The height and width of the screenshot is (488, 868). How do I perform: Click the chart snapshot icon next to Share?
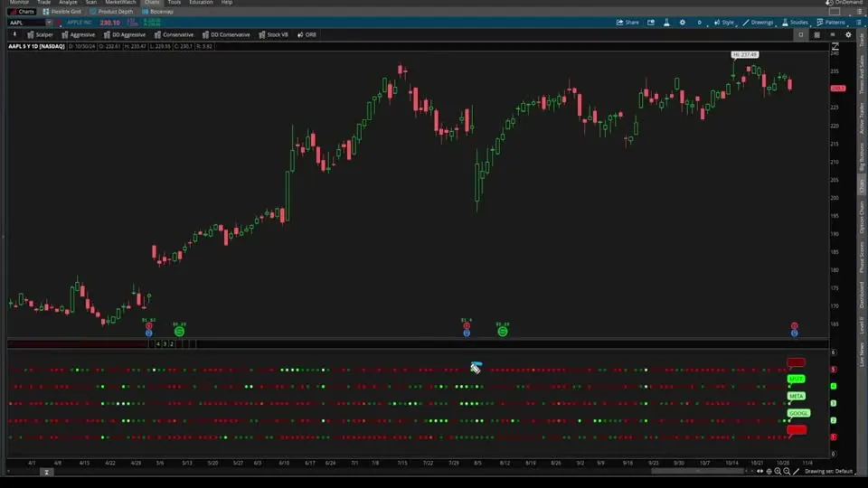pyautogui.click(x=651, y=23)
